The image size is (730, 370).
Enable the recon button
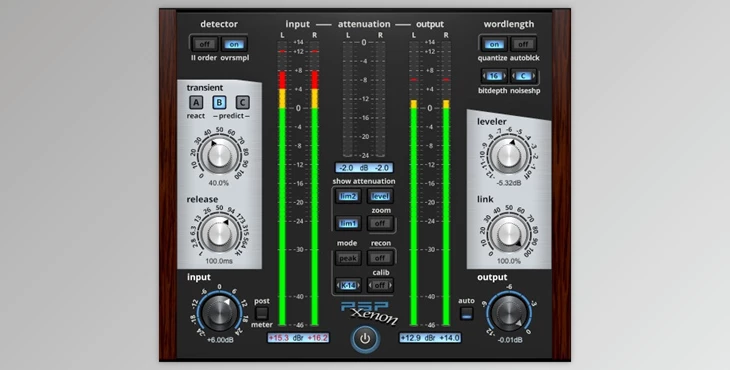pyautogui.click(x=380, y=257)
